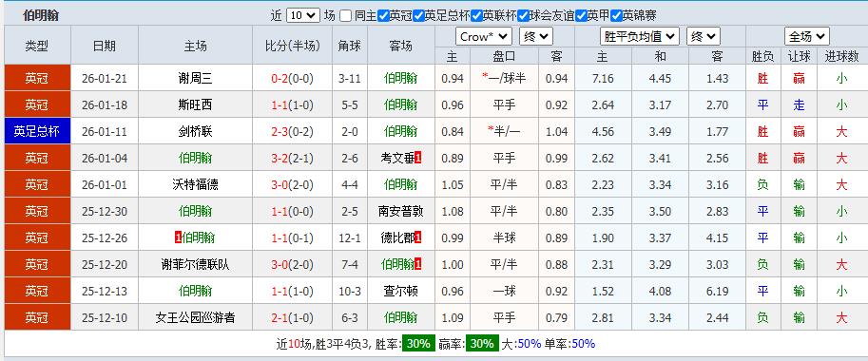This screenshot has width=868, height=361.
Task: Open the 终 dropdown next to Crow*
Action: point(536,36)
